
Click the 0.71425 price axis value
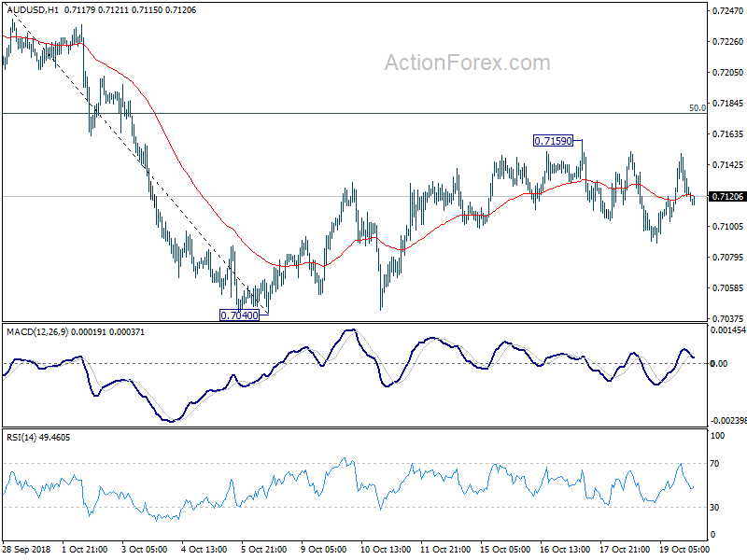727,165
